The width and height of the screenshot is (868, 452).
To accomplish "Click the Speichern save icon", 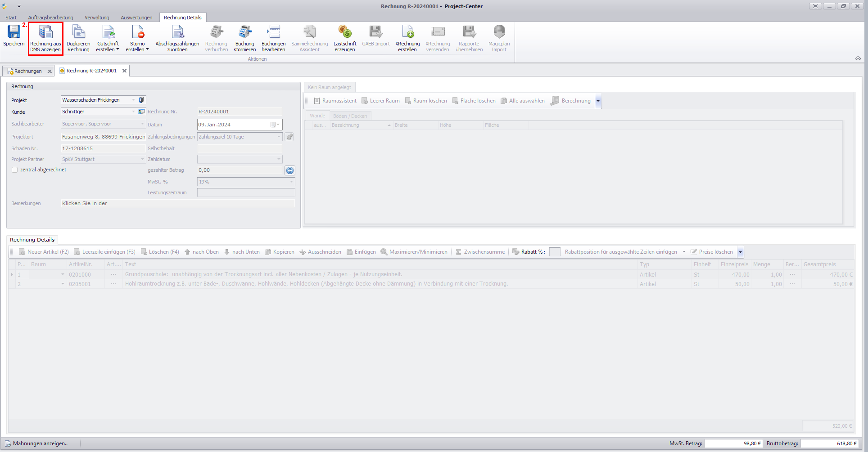I will pos(14,32).
